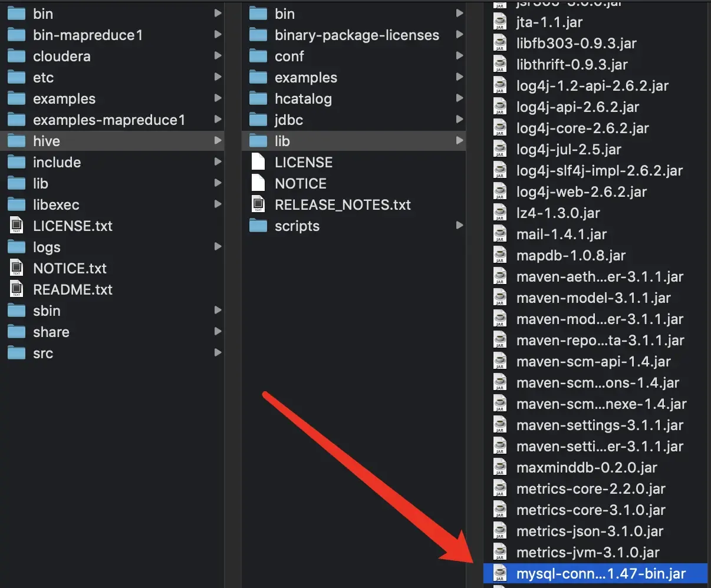The width and height of the screenshot is (711, 588).
Task: Click the README.txt file icon
Action: (x=17, y=289)
